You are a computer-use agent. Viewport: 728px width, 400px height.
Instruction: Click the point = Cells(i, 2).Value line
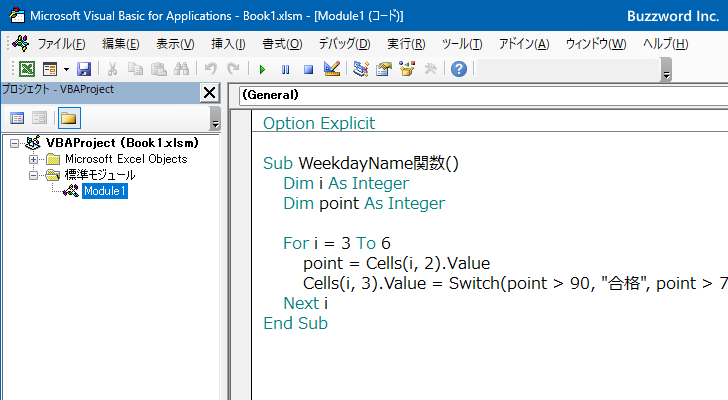pyautogui.click(x=396, y=263)
